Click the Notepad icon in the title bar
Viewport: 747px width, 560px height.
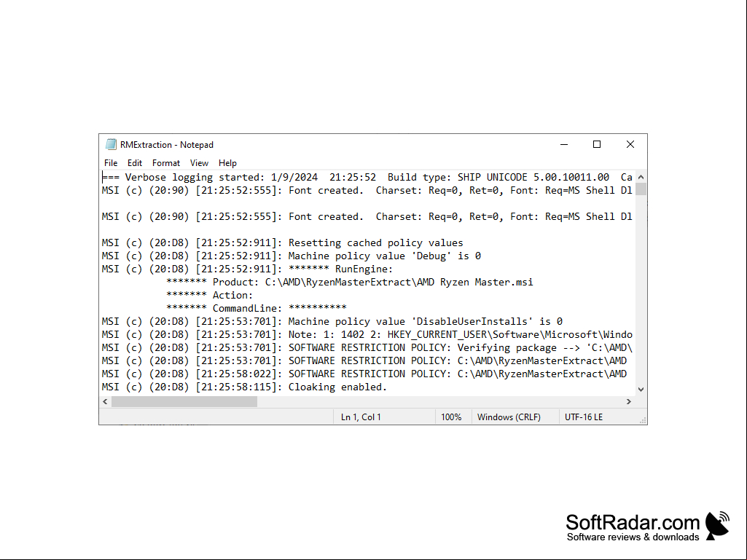111,144
